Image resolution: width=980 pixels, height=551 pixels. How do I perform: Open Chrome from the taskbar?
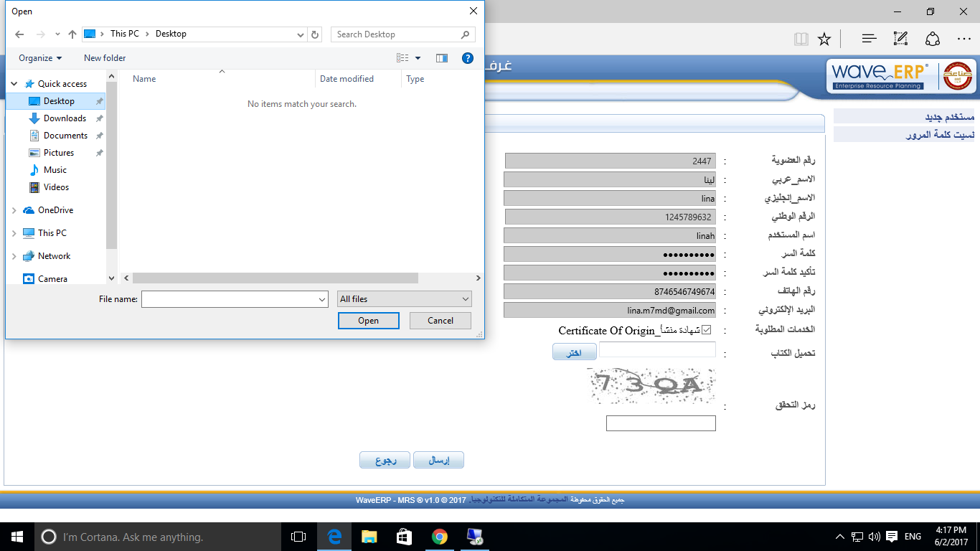[440, 537]
